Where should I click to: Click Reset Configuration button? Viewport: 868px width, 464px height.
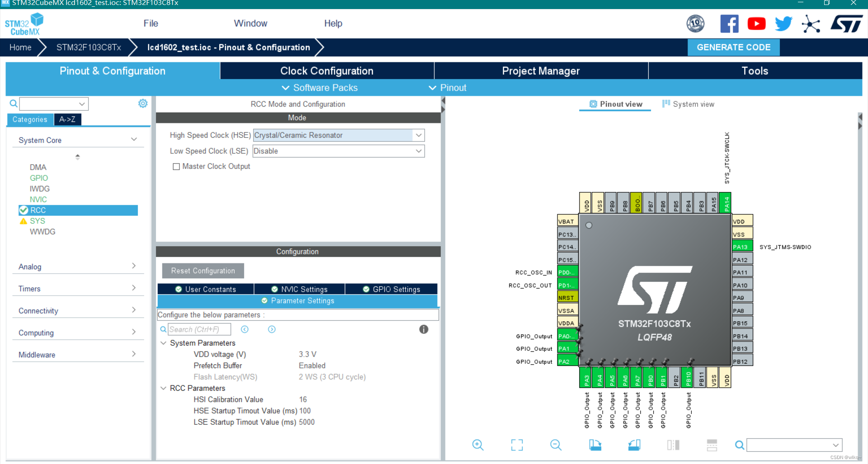pos(203,271)
